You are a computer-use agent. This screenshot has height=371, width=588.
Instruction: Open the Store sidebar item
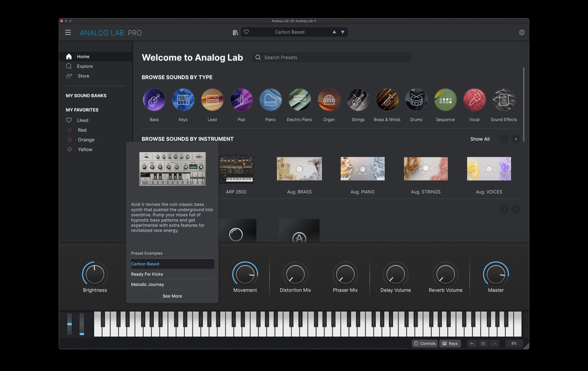click(83, 76)
